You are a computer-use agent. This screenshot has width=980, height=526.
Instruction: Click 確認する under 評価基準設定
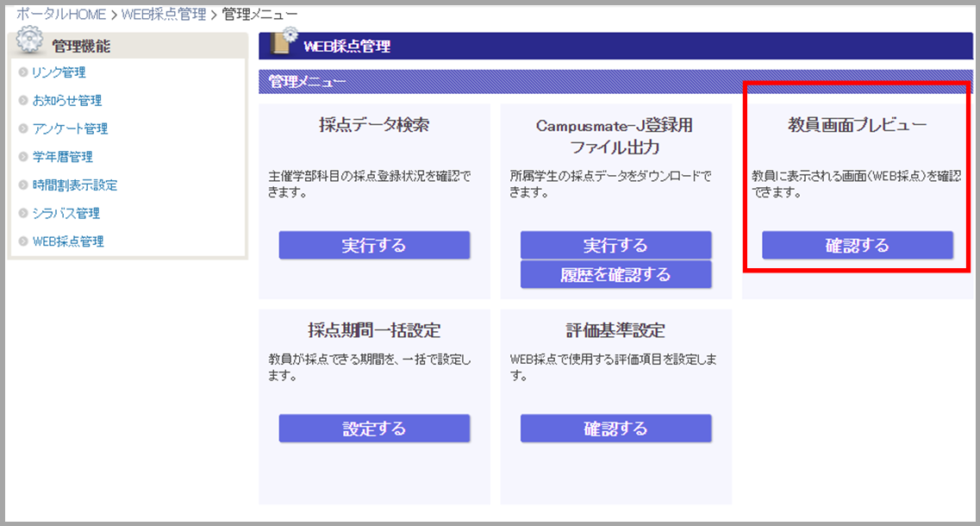(x=615, y=429)
